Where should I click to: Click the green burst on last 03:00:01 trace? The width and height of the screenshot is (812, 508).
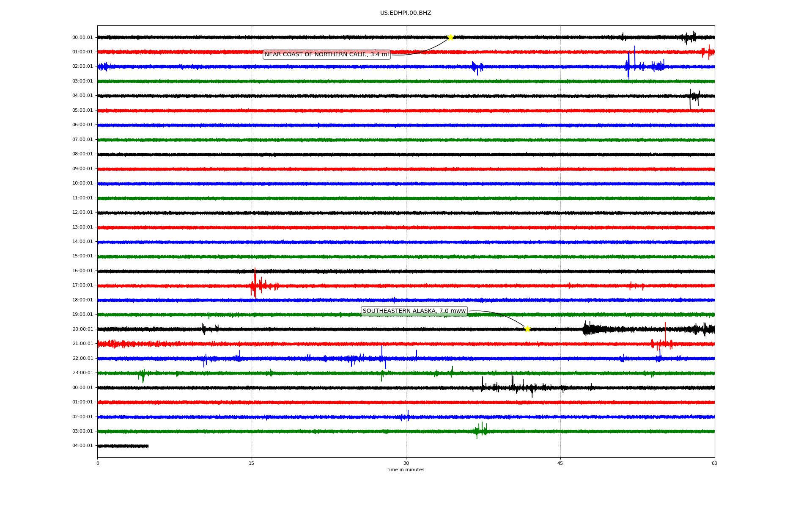point(480,431)
